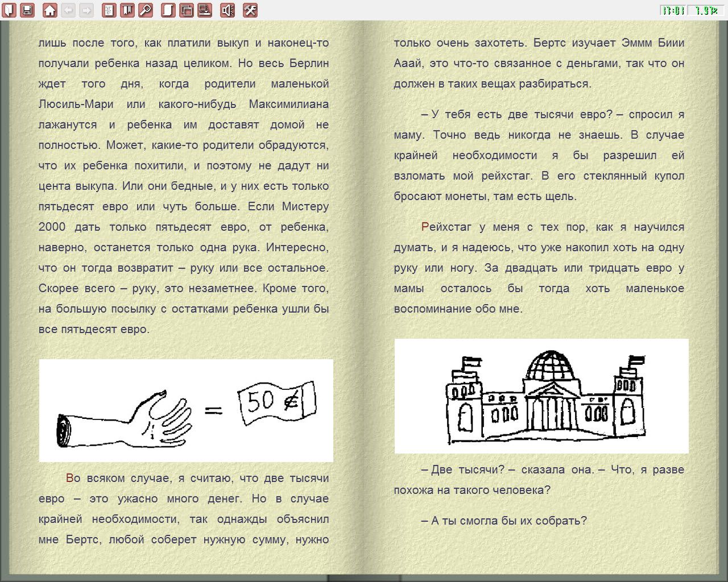Click the line "бросают монеты, там есть щель."
The width and height of the screenshot is (728, 582).
(485, 196)
